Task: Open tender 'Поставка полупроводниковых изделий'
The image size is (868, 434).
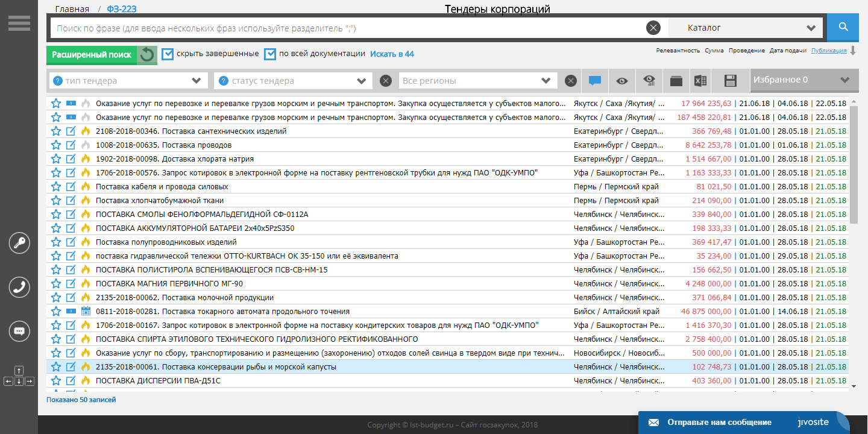Action: [x=166, y=242]
